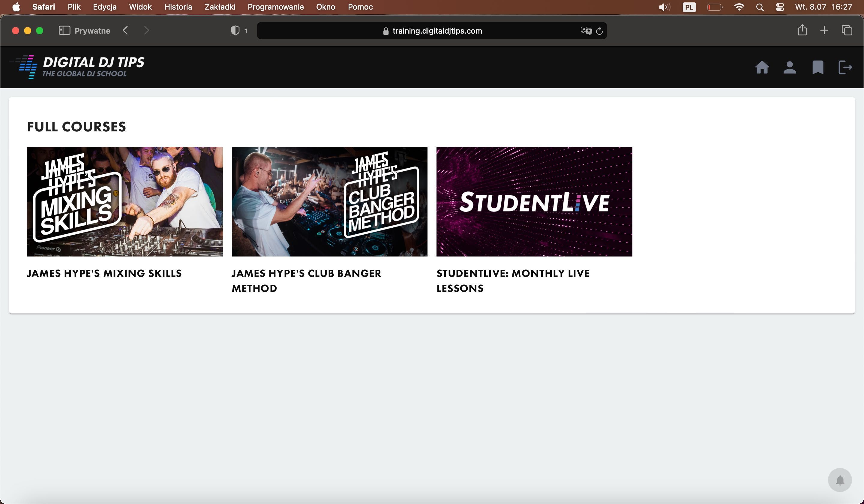Open the notification bell button
Viewport: 864px width, 504px height.
pos(840,480)
